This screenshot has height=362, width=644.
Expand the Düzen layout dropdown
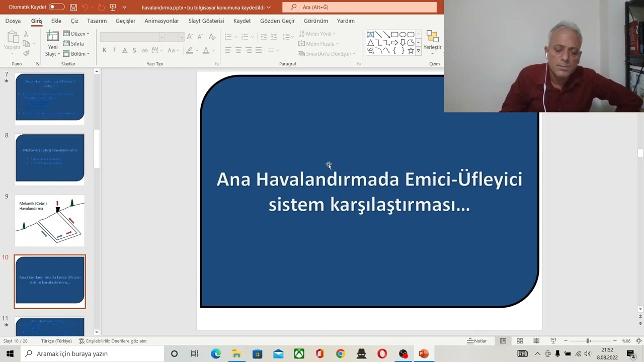click(x=76, y=34)
